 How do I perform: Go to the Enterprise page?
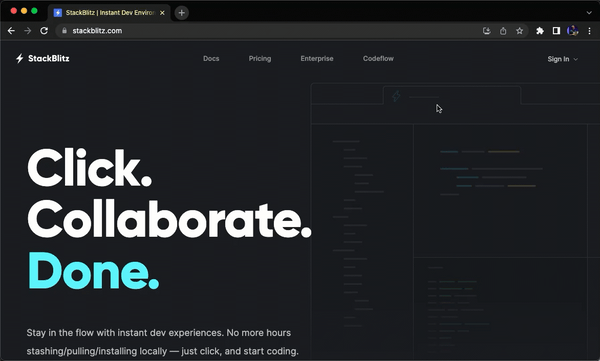(x=317, y=59)
